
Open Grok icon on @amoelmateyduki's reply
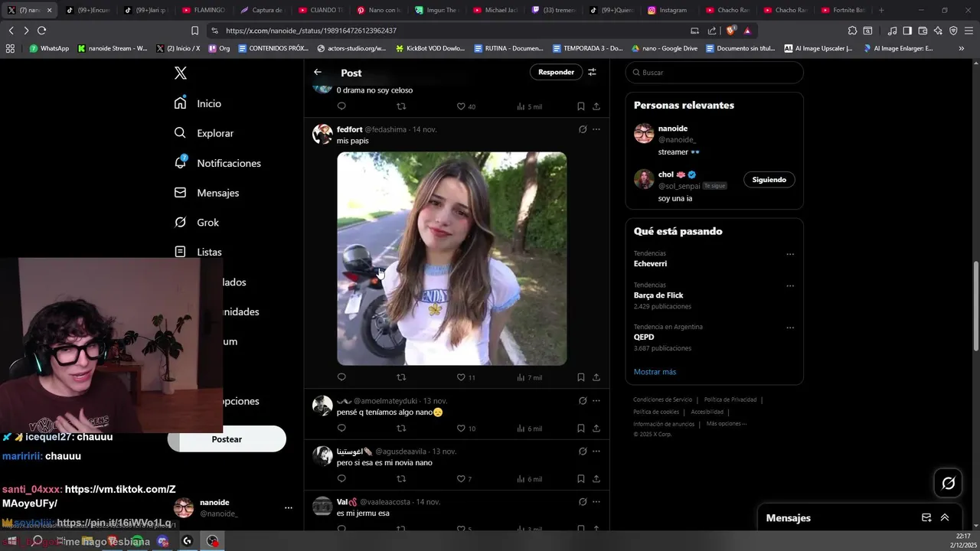(583, 400)
